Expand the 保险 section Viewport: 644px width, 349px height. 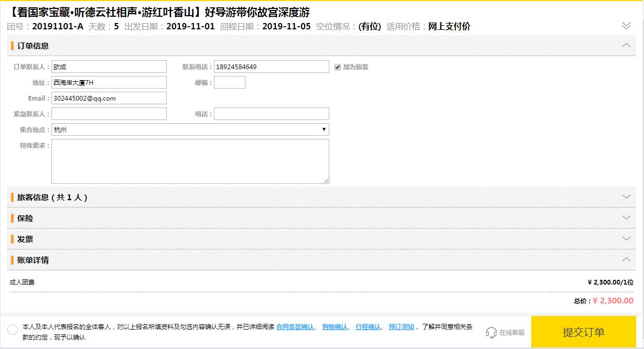pyautogui.click(x=626, y=218)
